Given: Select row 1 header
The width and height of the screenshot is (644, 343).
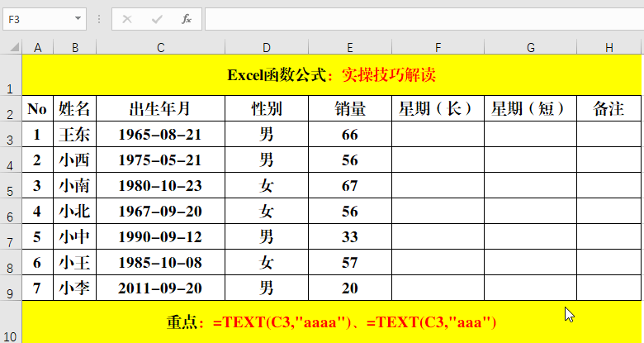Looking at the screenshot, I should 11,75.
